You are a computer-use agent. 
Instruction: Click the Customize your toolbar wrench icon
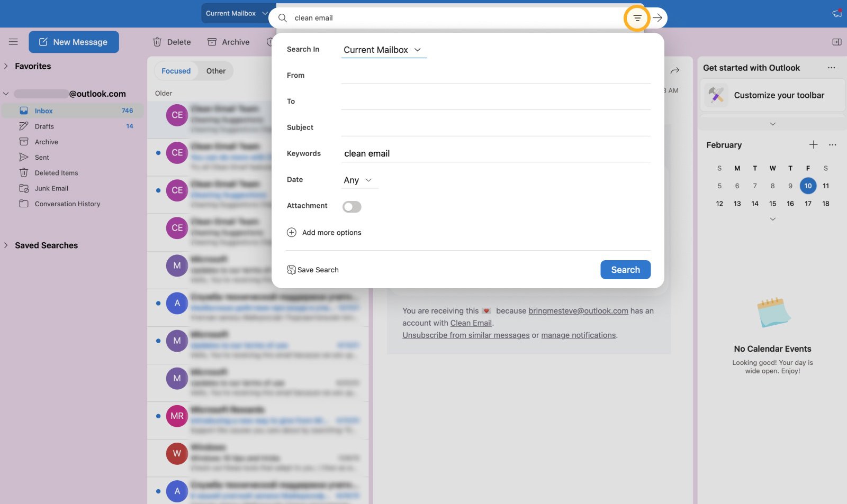[716, 95]
